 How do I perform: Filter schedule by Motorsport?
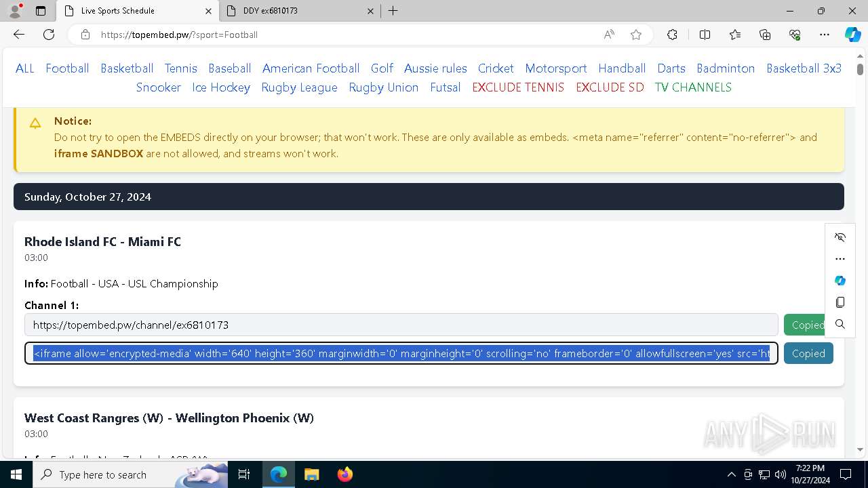tap(556, 68)
